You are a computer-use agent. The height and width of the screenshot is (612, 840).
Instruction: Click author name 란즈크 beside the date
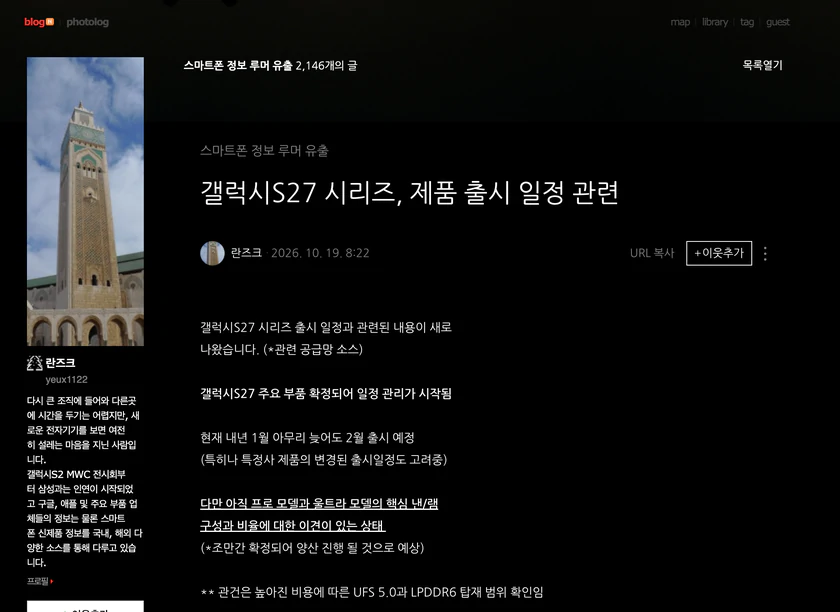[x=246, y=253]
